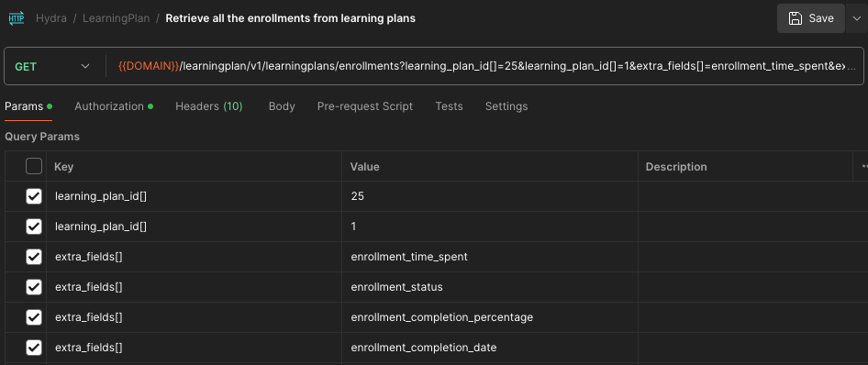Open the Tests tab

tap(449, 106)
